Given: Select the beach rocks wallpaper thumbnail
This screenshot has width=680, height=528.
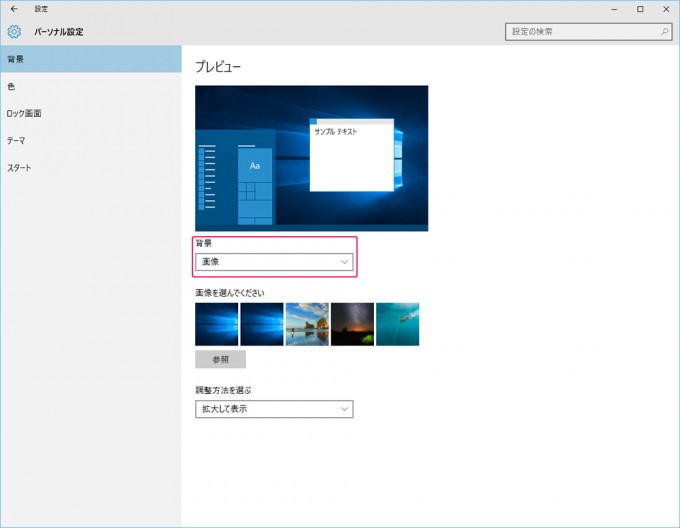Looking at the screenshot, I should pos(307,324).
